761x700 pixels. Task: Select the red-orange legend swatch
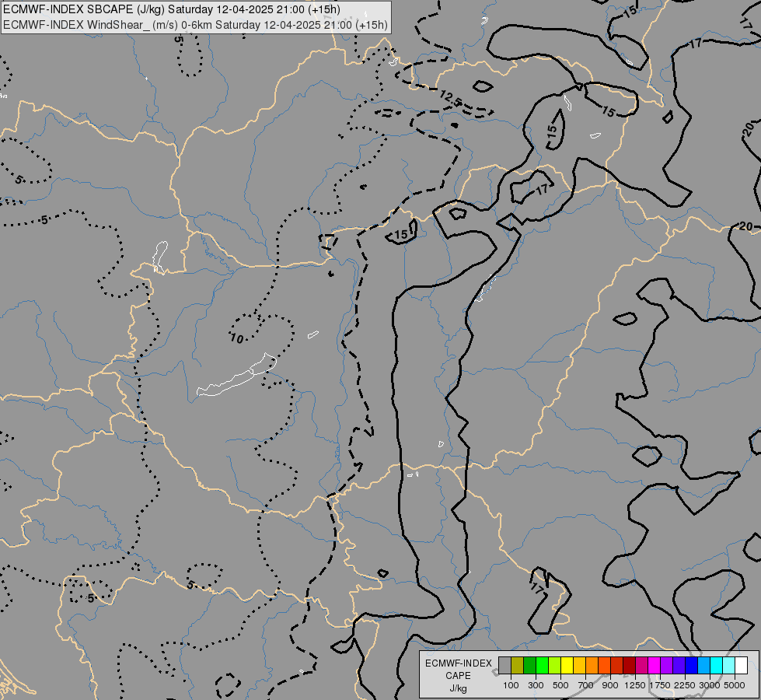point(604,665)
